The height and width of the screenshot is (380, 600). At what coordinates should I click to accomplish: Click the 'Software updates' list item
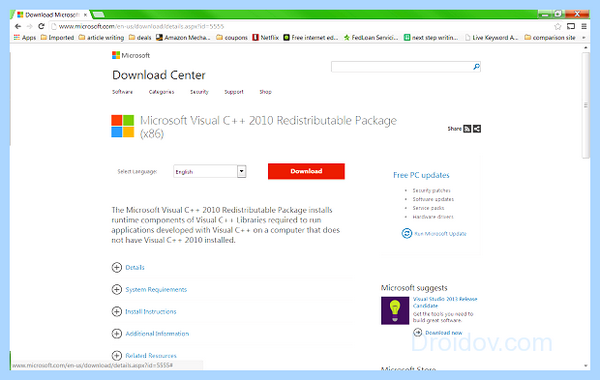coord(433,199)
